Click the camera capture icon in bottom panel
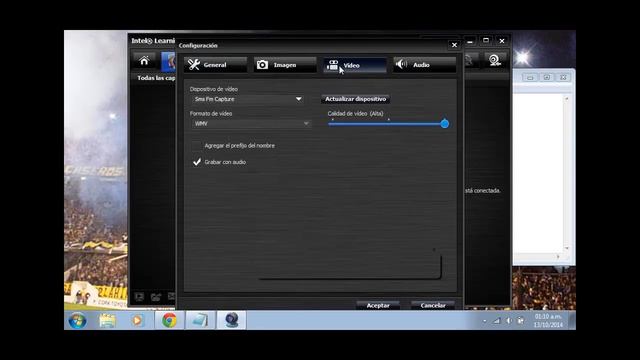 tap(156, 297)
